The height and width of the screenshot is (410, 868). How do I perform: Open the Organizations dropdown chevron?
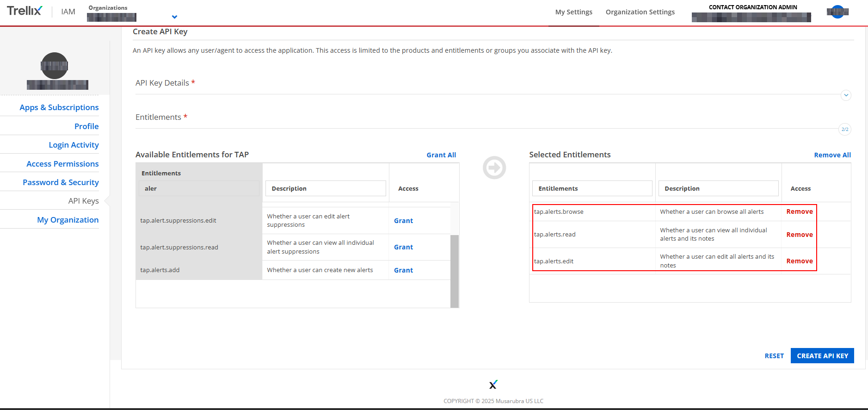[174, 17]
